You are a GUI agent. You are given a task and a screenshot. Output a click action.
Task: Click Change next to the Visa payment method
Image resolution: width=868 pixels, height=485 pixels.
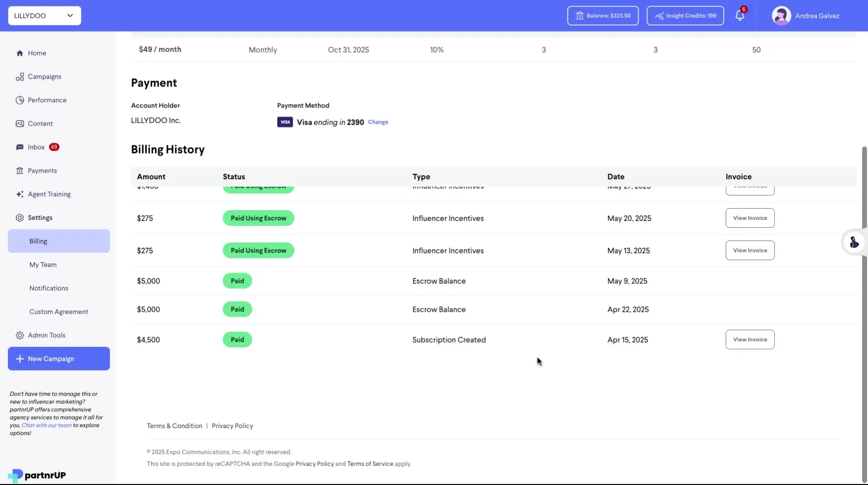coord(378,122)
